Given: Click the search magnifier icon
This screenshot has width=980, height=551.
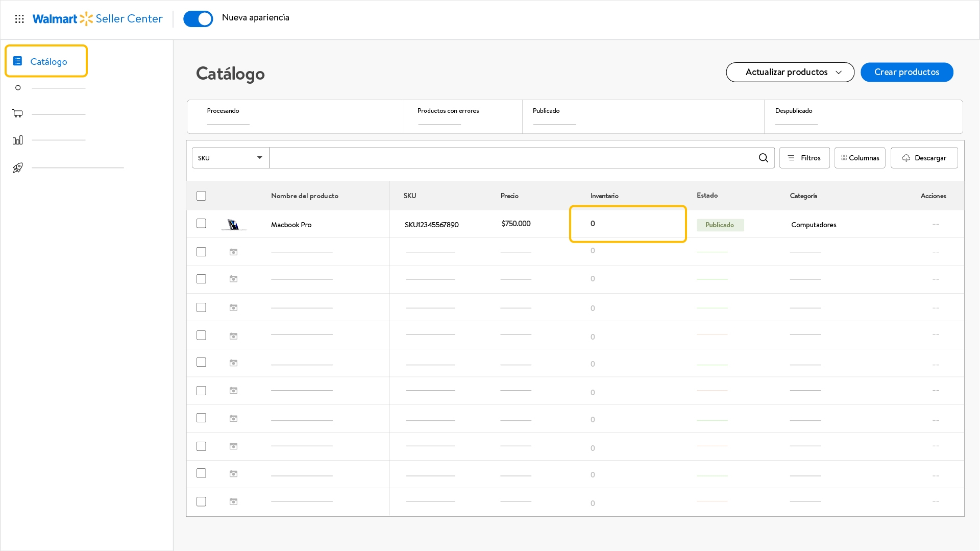Looking at the screenshot, I should tap(763, 158).
